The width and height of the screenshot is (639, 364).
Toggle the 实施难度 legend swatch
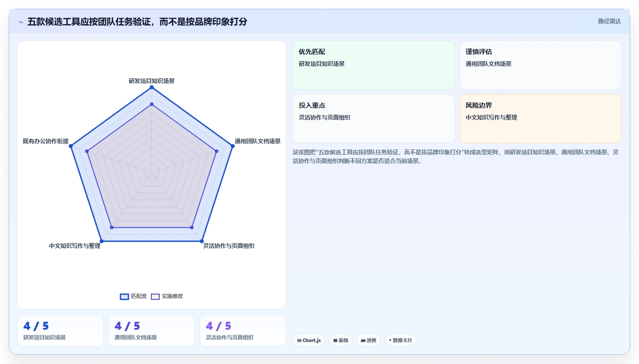coord(155,296)
